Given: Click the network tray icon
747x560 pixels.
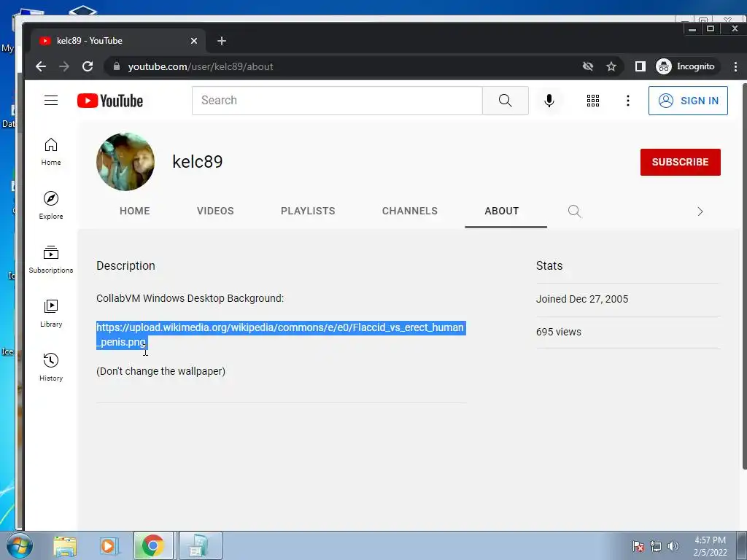Looking at the screenshot, I should pyautogui.click(x=656, y=546).
